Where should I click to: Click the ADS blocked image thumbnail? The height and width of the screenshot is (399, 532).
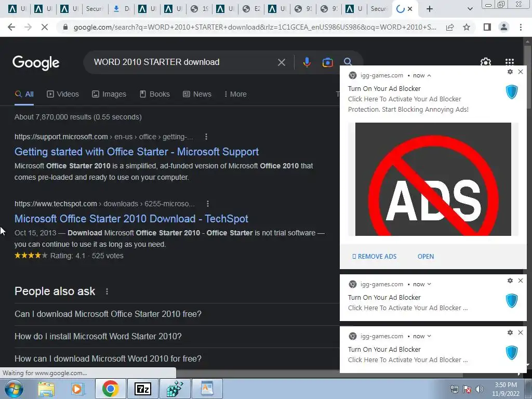[433, 179]
